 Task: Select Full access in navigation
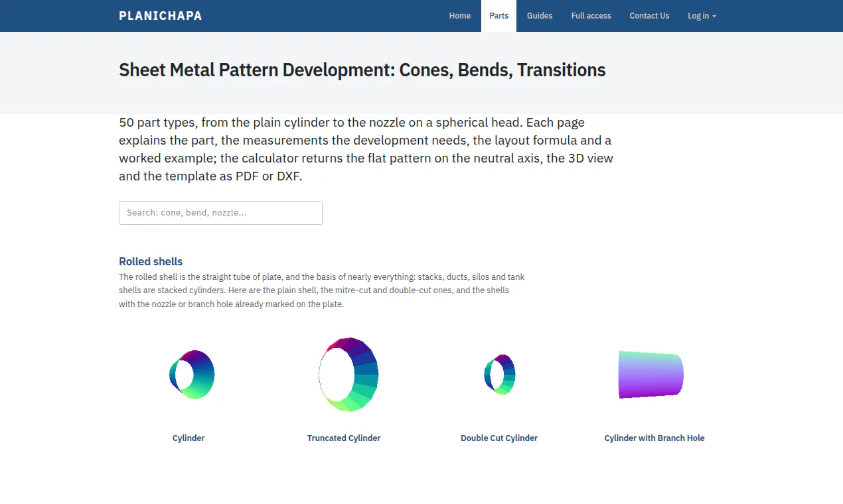click(x=591, y=16)
